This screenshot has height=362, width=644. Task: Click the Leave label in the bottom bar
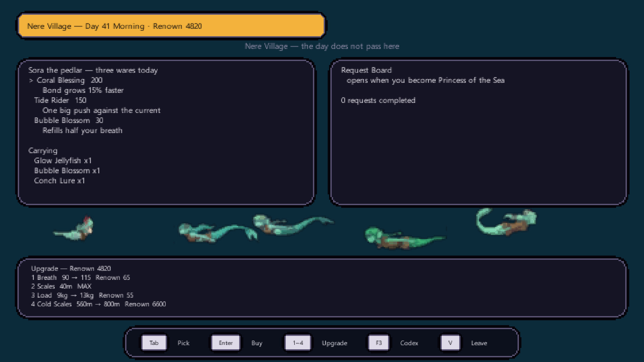(479, 343)
